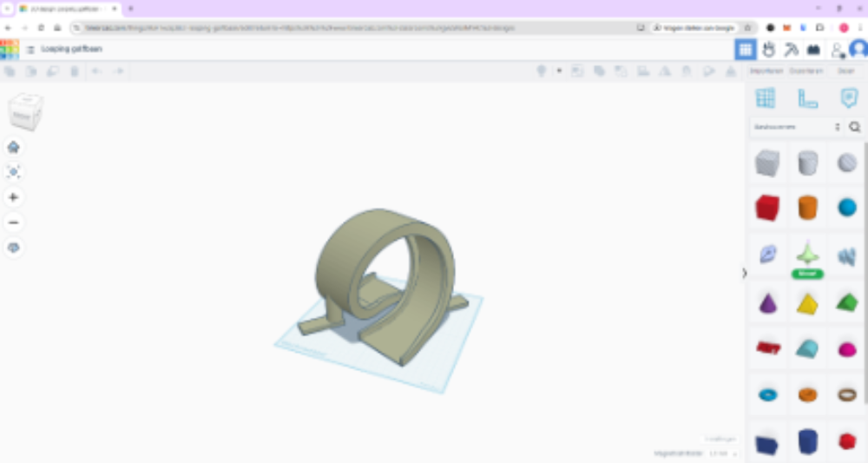Screen dimensions: 868x463
Task: Click the Importeren button
Action: click(x=766, y=71)
